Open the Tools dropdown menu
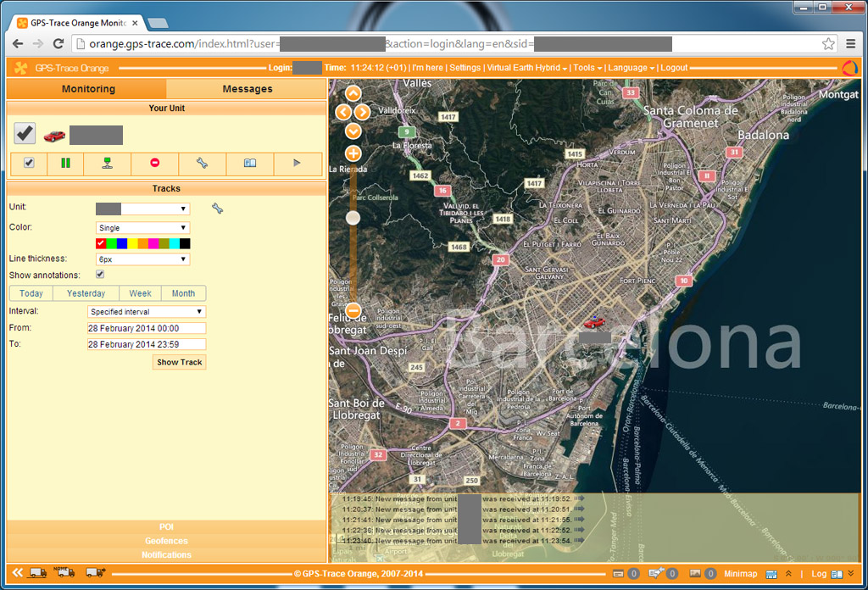Screen dimensions: 868x590 pyautogui.click(x=587, y=68)
